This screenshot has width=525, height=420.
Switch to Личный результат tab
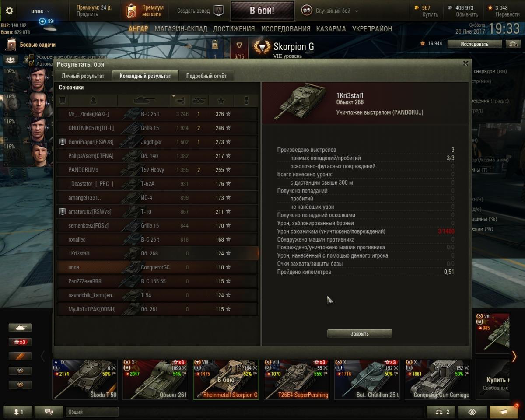pyautogui.click(x=83, y=76)
